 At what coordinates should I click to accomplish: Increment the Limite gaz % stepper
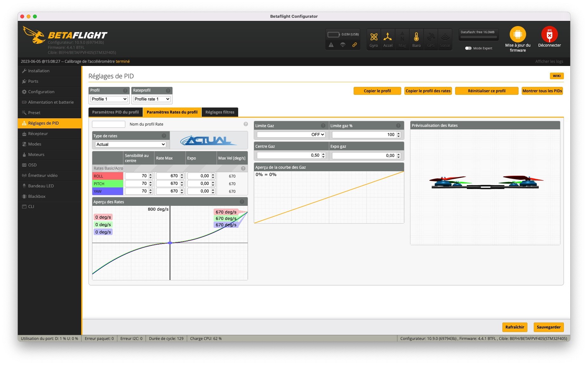[399, 133]
